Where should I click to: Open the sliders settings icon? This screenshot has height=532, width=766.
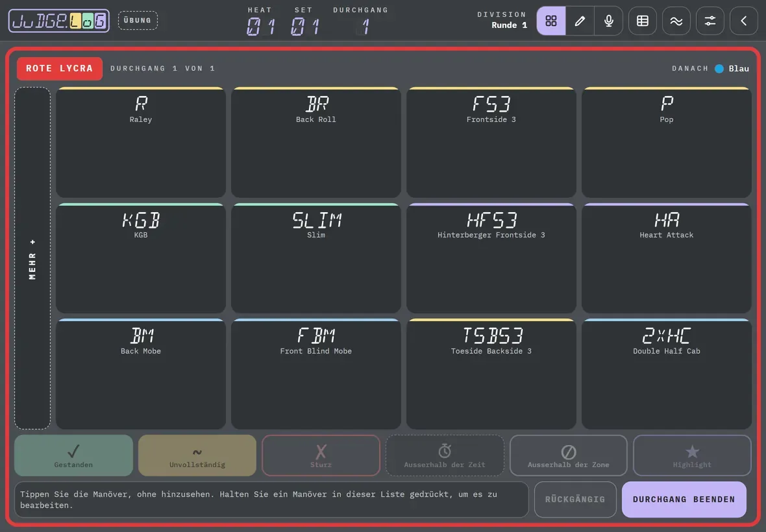click(710, 21)
